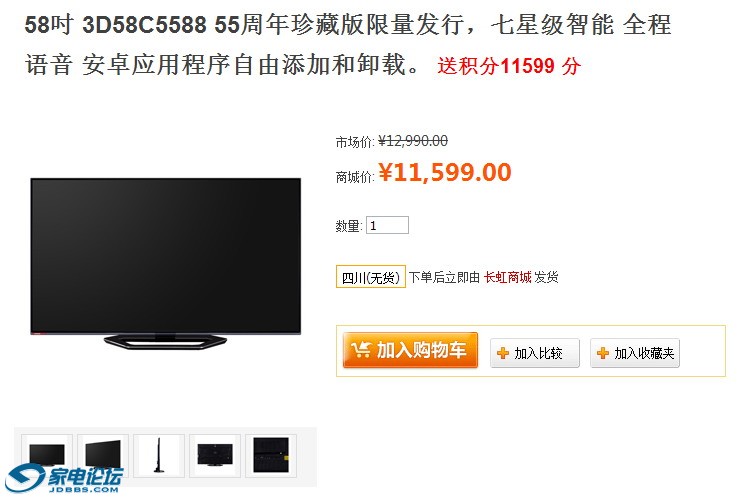Open the 长虹商城 link
The width and height of the screenshot is (750, 499).
point(507,277)
